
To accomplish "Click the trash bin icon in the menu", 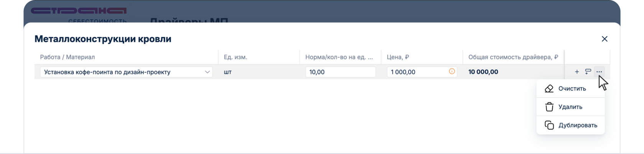I will pos(549,107).
